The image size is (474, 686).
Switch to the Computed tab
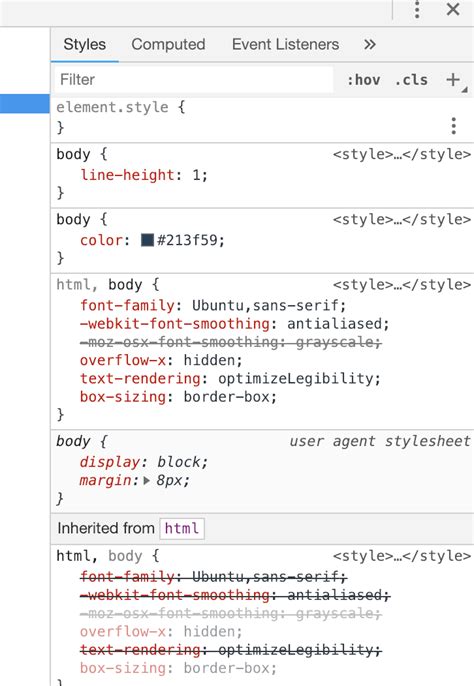click(168, 44)
